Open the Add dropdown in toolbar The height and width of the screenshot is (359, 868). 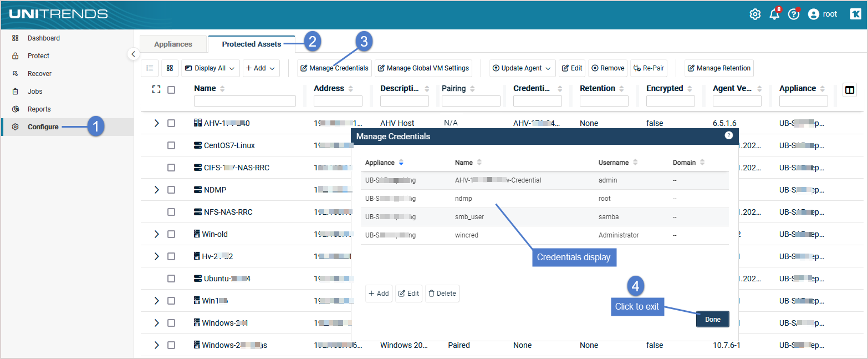click(x=261, y=68)
